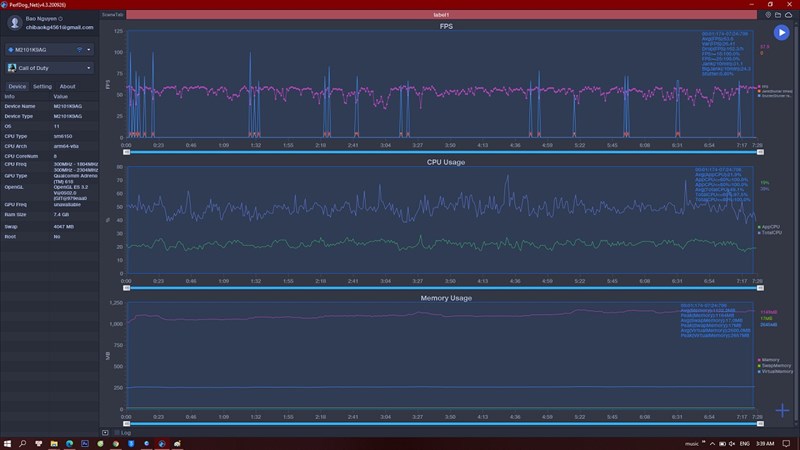The image size is (800, 450).
Task: Click the CPU Usage chart title
Action: point(445,162)
